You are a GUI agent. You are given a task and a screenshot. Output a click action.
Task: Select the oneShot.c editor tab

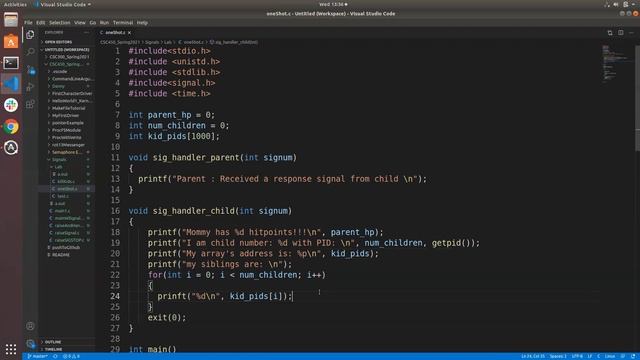pos(116,33)
